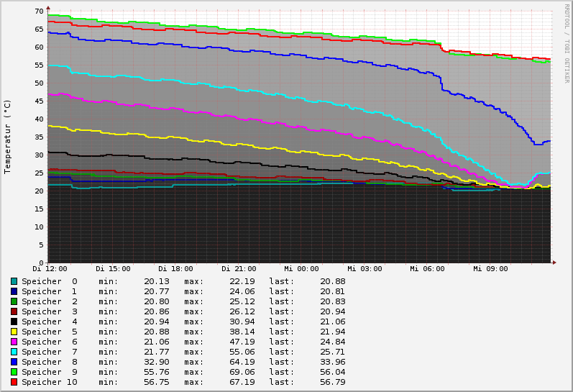Click the Mi 00:00 time axis marker
Viewport: 573px width, 392px height.
pyautogui.click(x=301, y=269)
